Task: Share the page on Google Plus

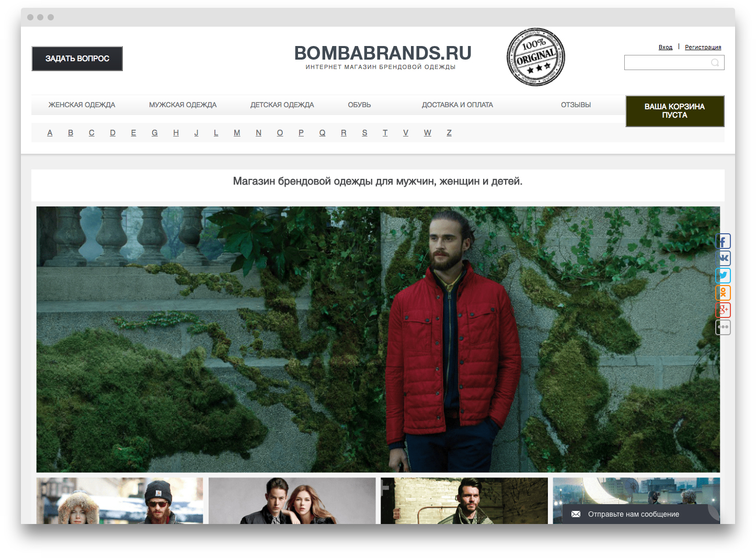Action: [x=723, y=310]
